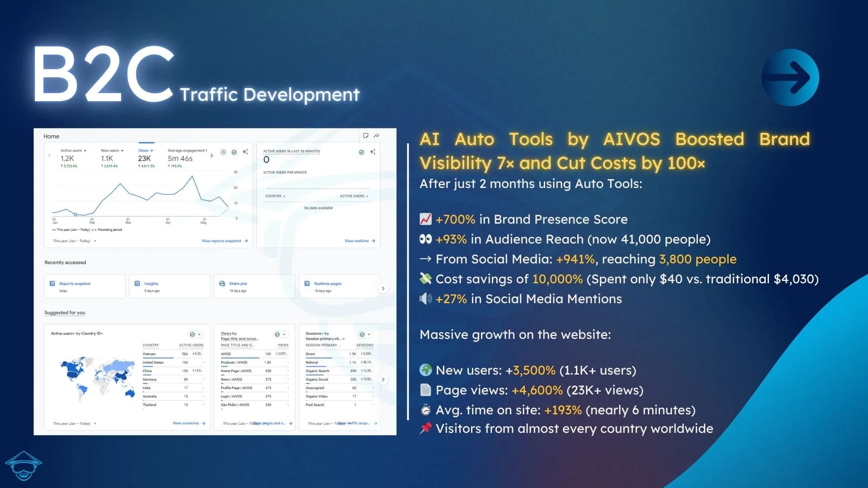The image size is (868, 488).
Task: Click the Realtime pages card icon
Action: click(307, 283)
